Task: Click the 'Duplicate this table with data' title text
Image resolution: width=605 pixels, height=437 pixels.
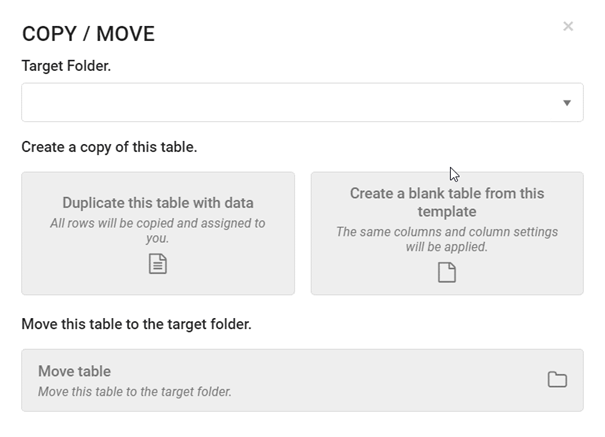Action: tap(158, 203)
